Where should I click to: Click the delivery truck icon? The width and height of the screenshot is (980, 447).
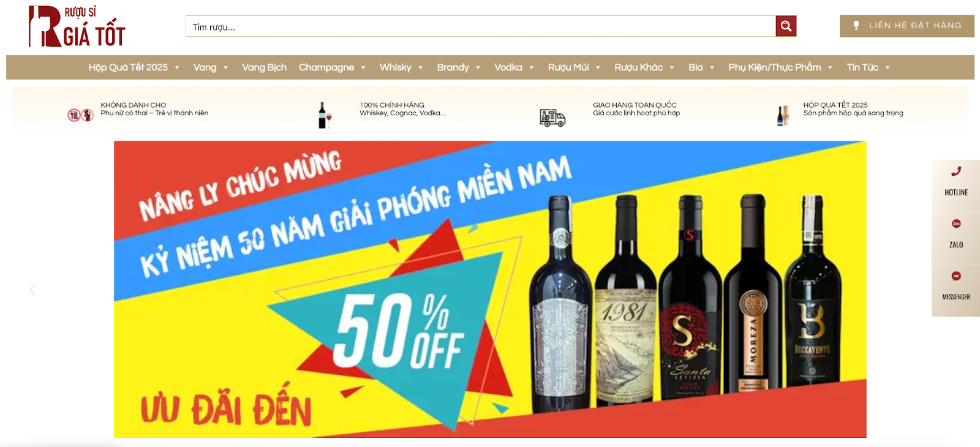point(552,118)
